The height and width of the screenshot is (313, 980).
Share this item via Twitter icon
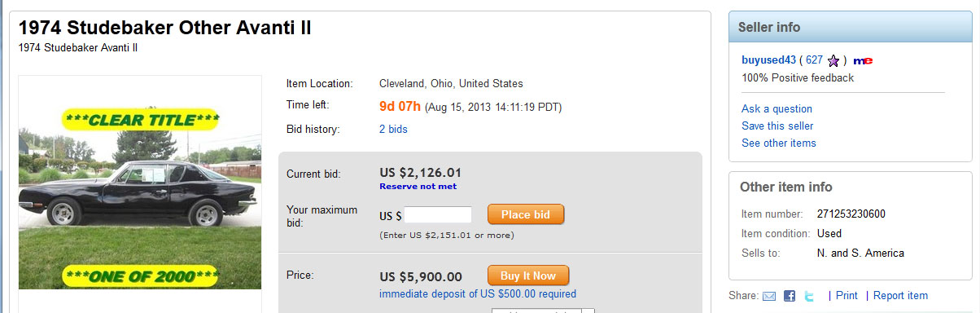point(809,296)
